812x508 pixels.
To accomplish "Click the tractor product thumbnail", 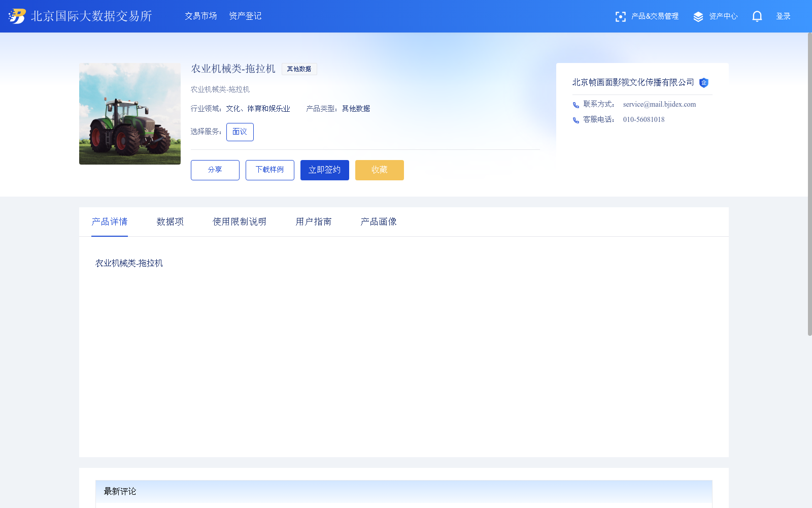I will (130, 114).
